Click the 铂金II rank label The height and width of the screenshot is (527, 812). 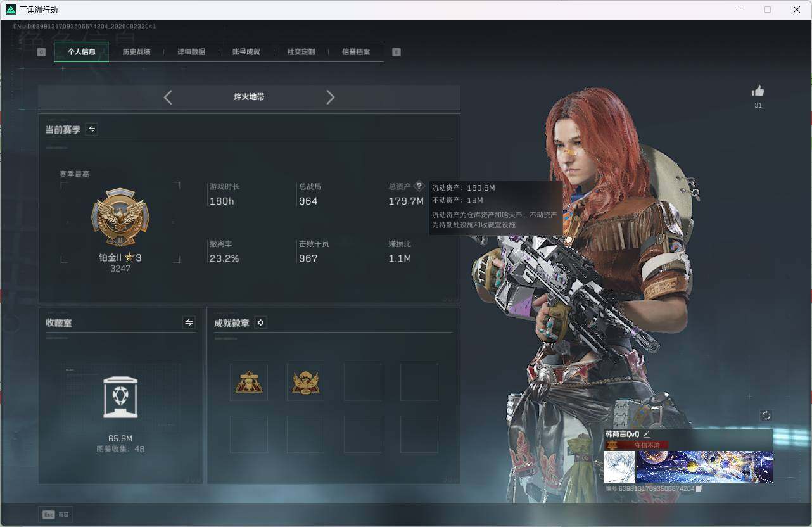coord(110,257)
